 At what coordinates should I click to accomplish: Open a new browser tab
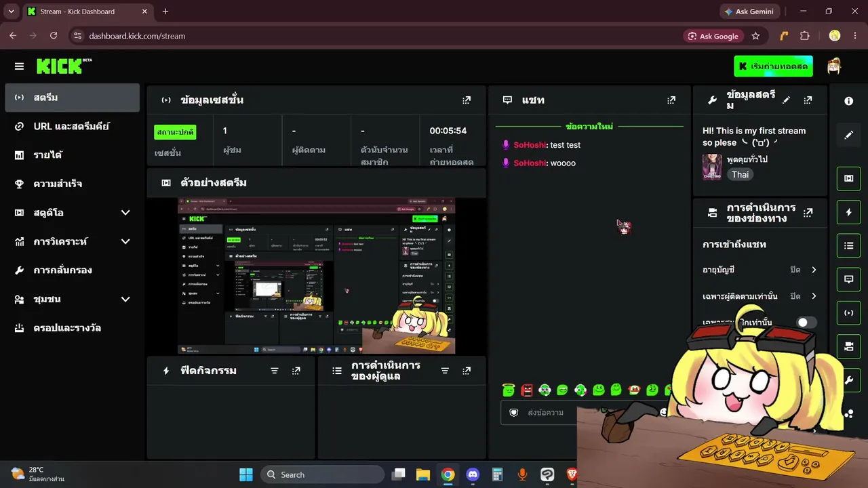[165, 12]
